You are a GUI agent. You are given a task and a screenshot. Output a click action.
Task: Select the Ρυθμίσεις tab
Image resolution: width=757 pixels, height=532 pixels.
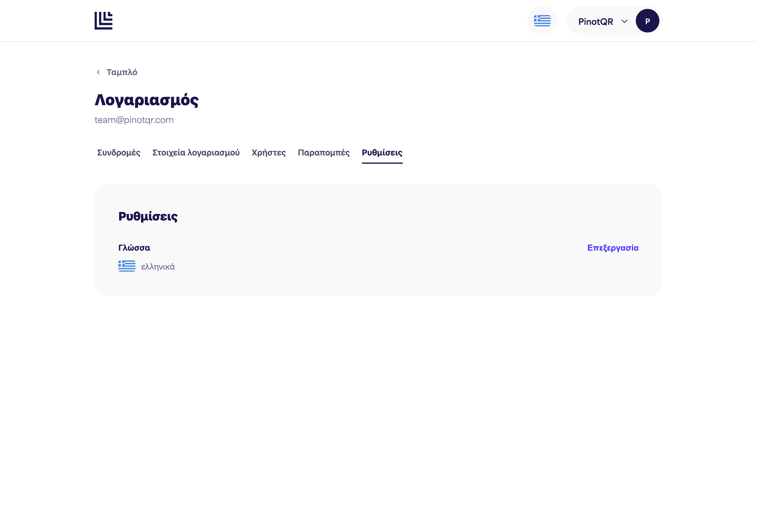click(x=382, y=153)
